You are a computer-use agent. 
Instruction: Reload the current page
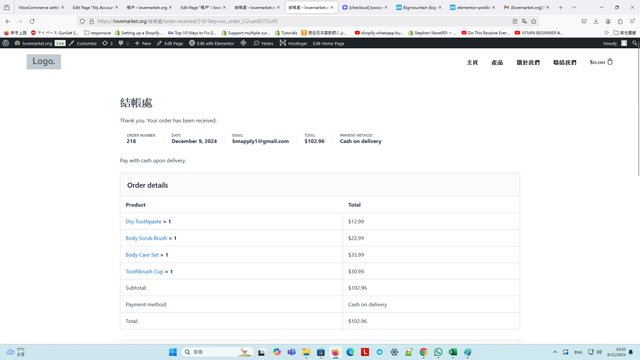pos(32,21)
